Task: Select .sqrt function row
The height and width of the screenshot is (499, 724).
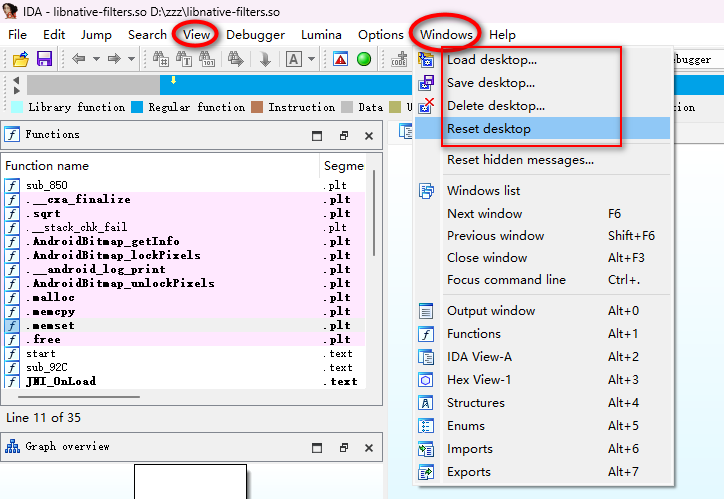Action: [184, 213]
